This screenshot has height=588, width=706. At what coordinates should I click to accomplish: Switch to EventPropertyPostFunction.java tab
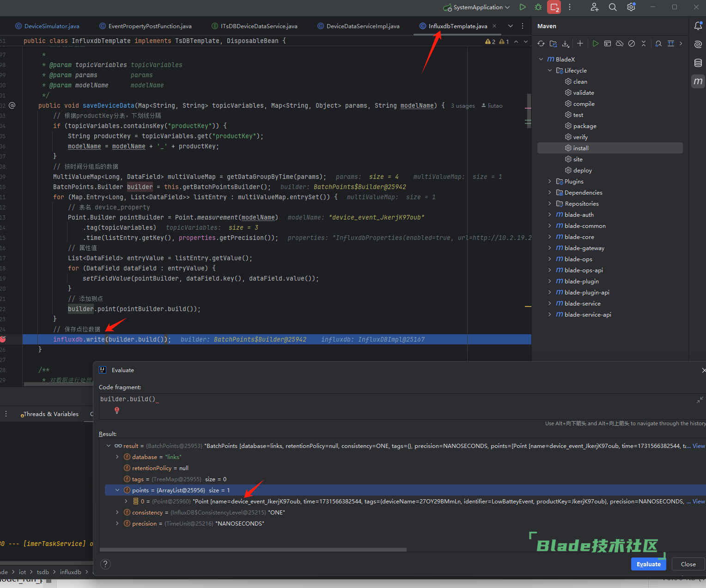[x=145, y=26]
